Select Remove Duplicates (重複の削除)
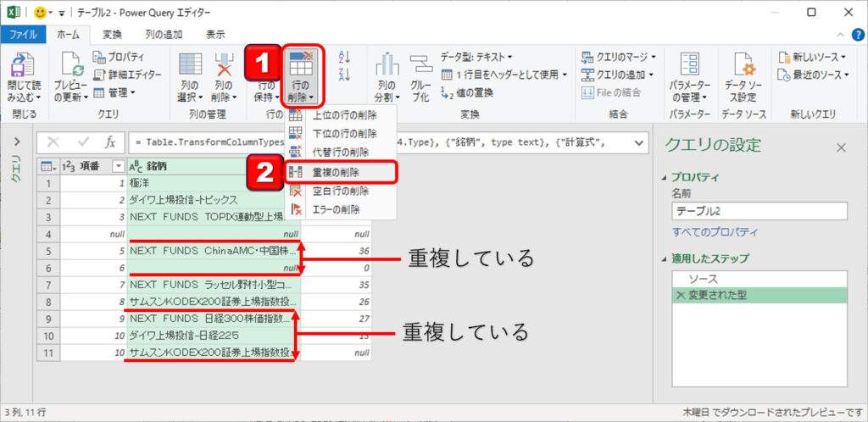Image resolution: width=868 pixels, height=422 pixels. 341,172
